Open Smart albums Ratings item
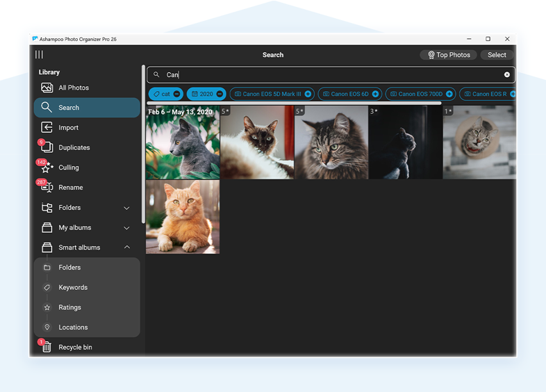This screenshot has width=546, height=392. pyautogui.click(x=87, y=307)
